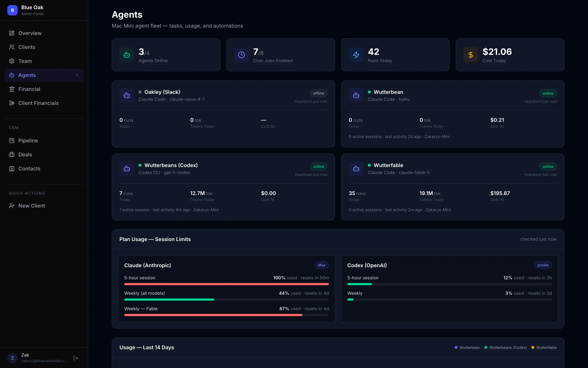Click the Cron Jobs clock icon
Screen dimensions: 588x368
tap(241, 55)
